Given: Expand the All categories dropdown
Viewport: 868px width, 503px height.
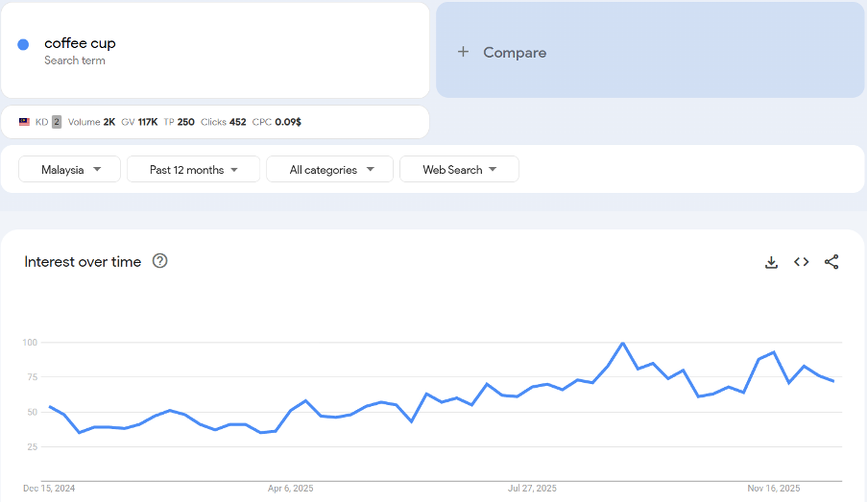Looking at the screenshot, I should (x=329, y=170).
